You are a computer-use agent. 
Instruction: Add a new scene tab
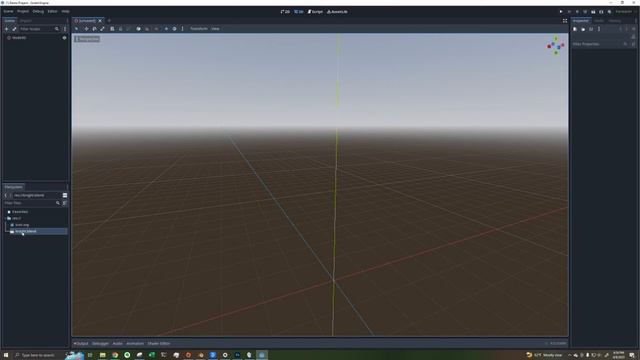coord(109,20)
